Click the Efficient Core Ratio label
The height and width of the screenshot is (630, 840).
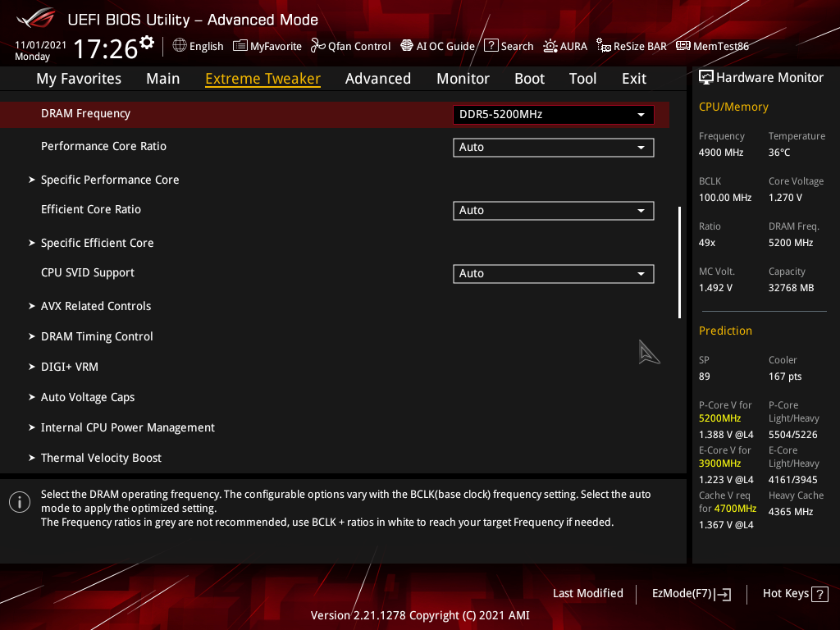[91, 209]
